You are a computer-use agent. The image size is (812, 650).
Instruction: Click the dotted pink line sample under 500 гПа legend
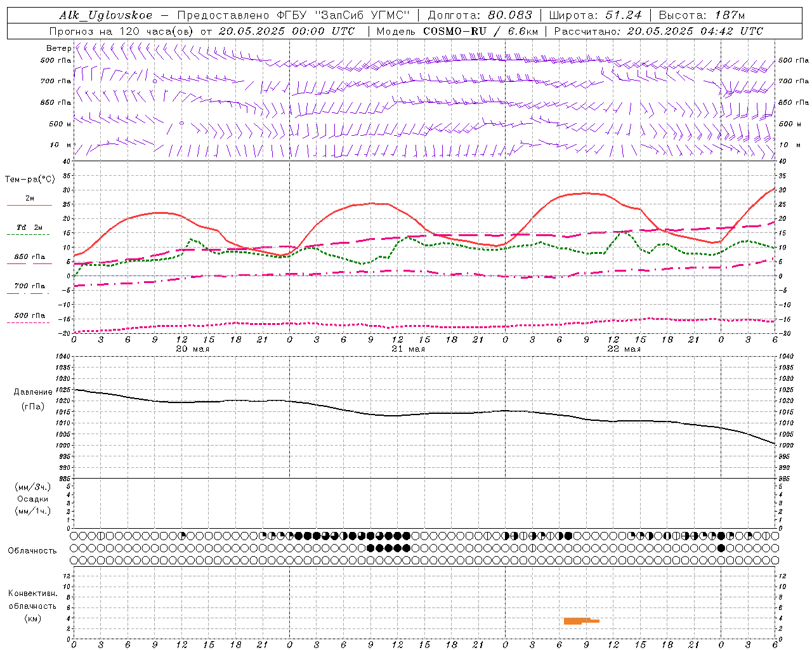pos(28,322)
